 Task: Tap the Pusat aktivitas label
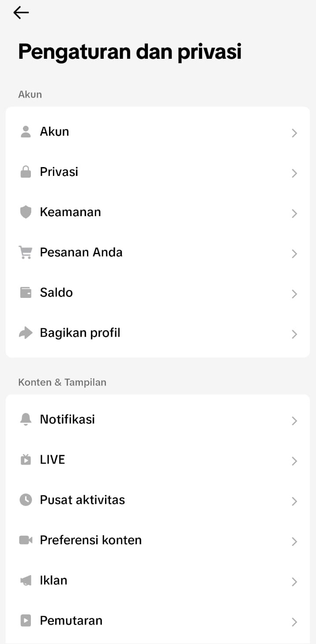pos(82,500)
